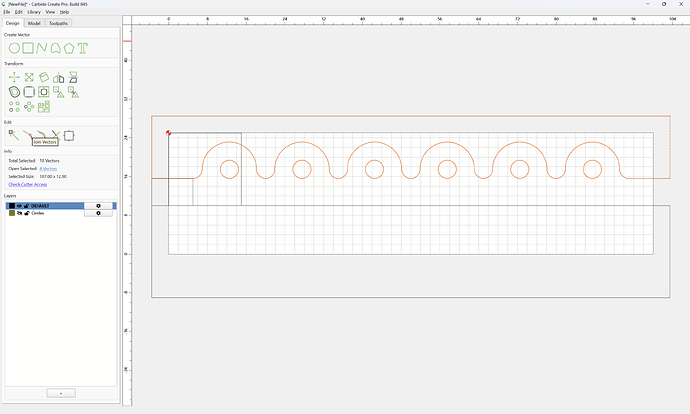
Task: Mirror selection horizontally with flip icon
Action: (59, 78)
